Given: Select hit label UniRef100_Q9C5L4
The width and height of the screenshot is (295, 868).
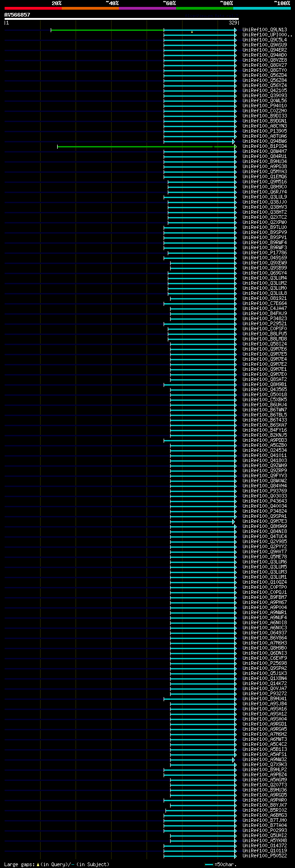Looking at the screenshot, I should (265, 40).
